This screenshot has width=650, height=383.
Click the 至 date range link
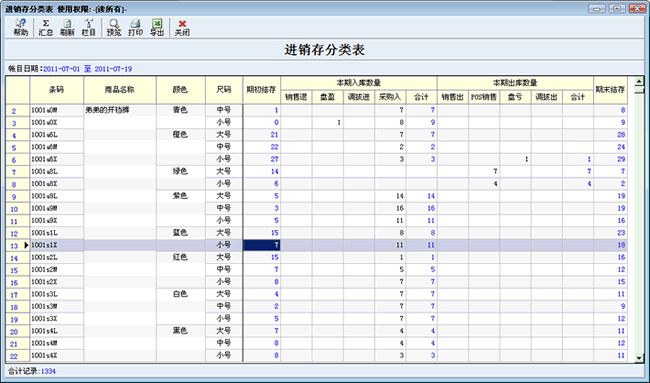pyautogui.click(x=87, y=69)
